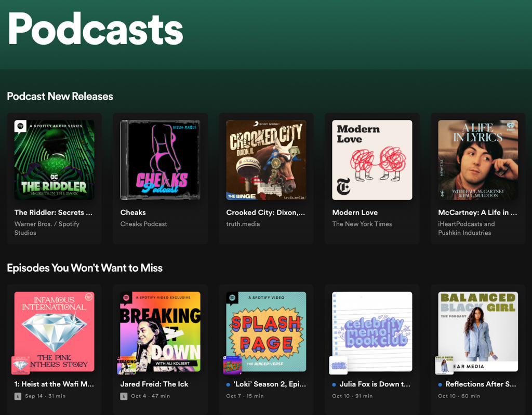Screen dimensions: 532x415
Task: Open the Crooked City: Dixon cover image
Action: (266, 160)
